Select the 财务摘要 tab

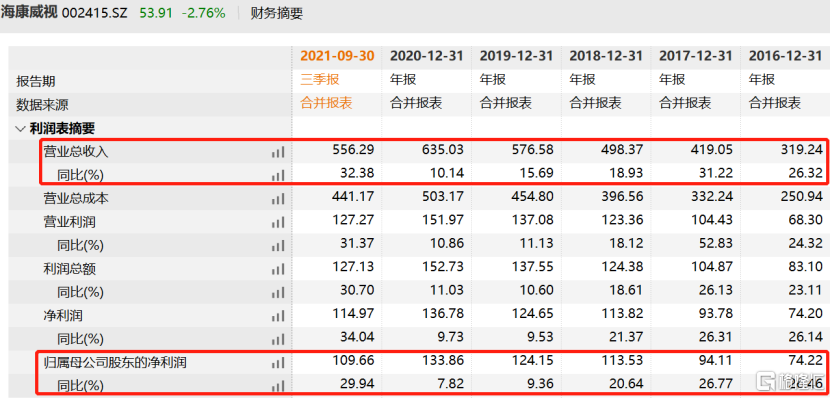pos(277,13)
